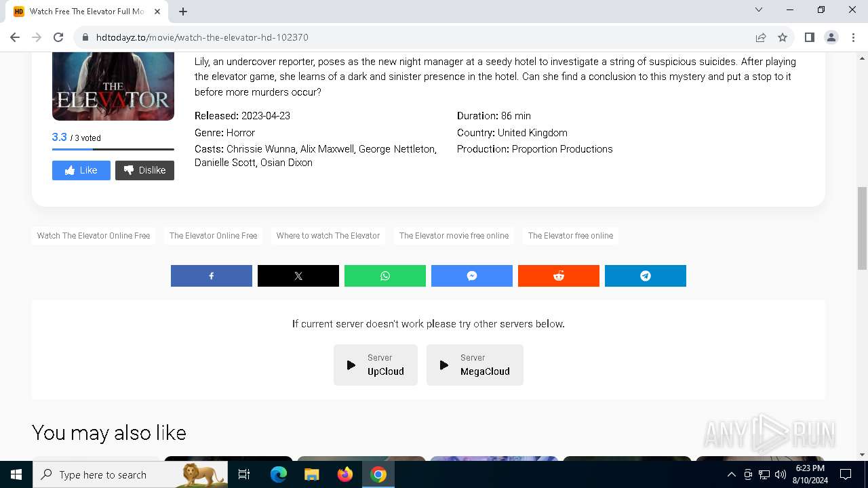Open cast member Alix Maxwell
This screenshot has height=488, width=868.
click(327, 149)
